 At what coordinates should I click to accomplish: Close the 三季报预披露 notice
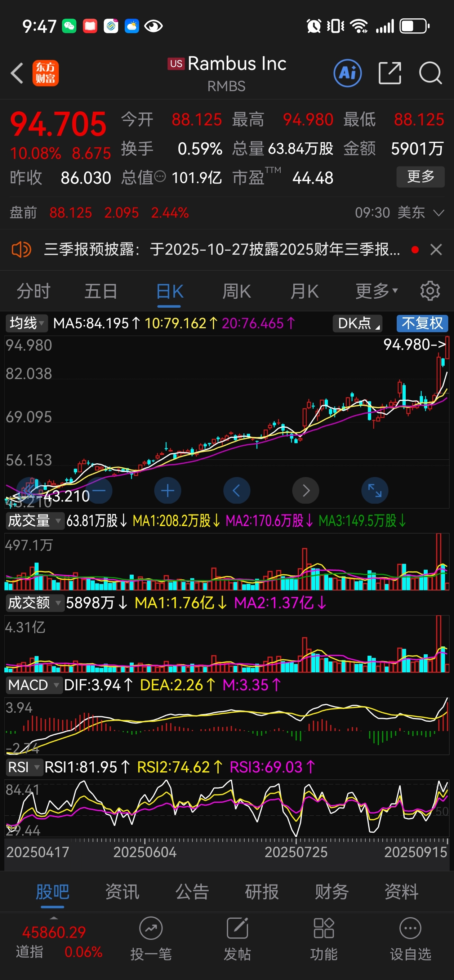pyautogui.click(x=436, y=250)
